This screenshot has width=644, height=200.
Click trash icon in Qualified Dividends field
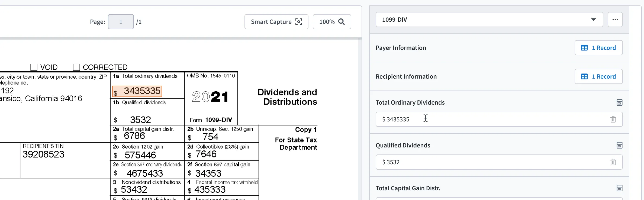(613, 162)
